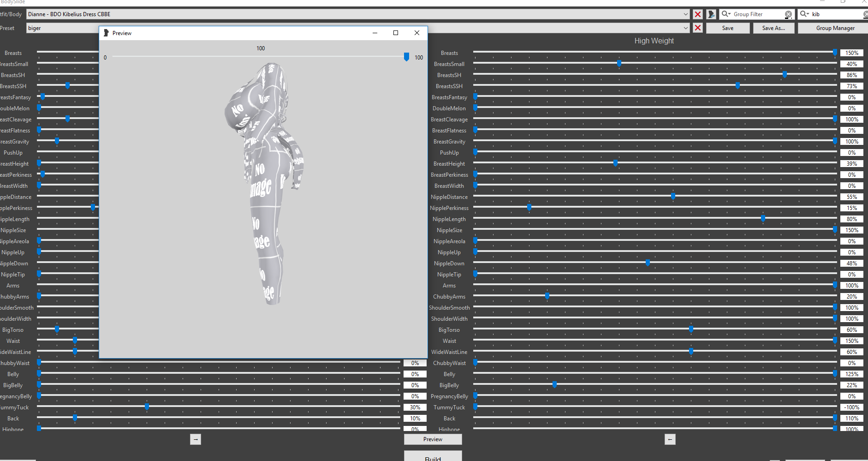Delete the selected outfit with red X
Viewport: 868px width, 461px height.
coord(698,14)
